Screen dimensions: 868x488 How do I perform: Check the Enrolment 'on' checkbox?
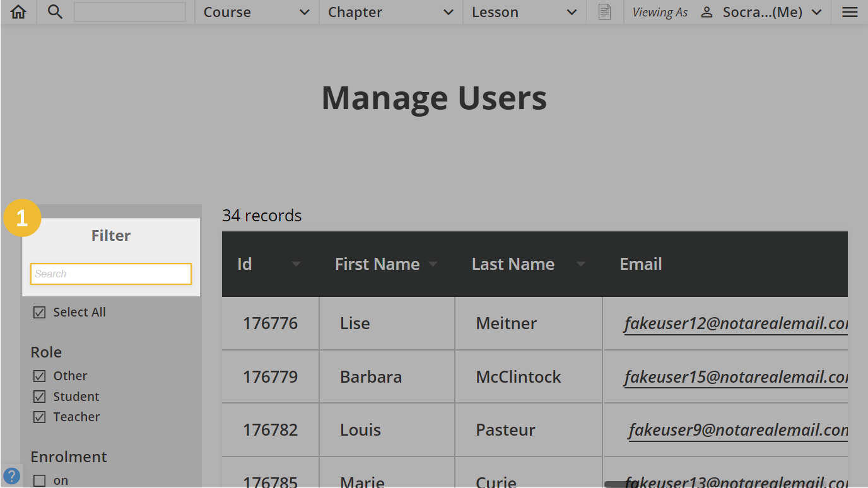[39, 480]
